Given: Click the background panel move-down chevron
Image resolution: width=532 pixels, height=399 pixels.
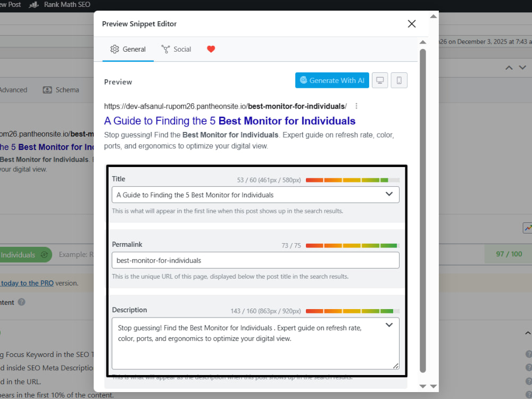Looking at the screenshot, I should coord(522,68).
